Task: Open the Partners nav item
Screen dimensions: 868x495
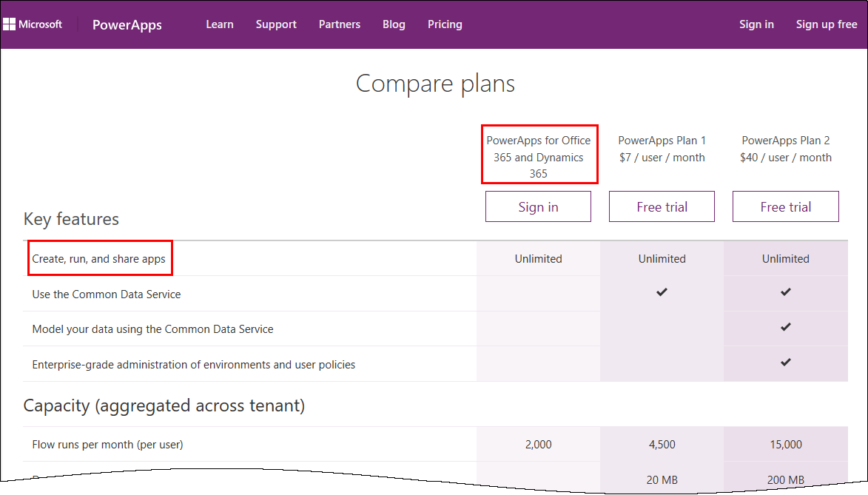Action: click(x=340, y=24)
